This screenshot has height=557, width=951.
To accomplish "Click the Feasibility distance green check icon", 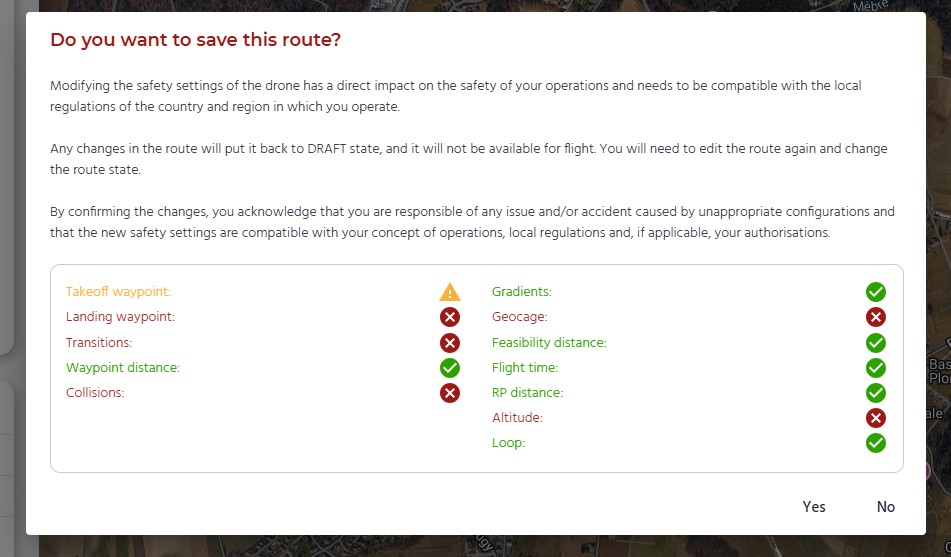I will (875, 343).
